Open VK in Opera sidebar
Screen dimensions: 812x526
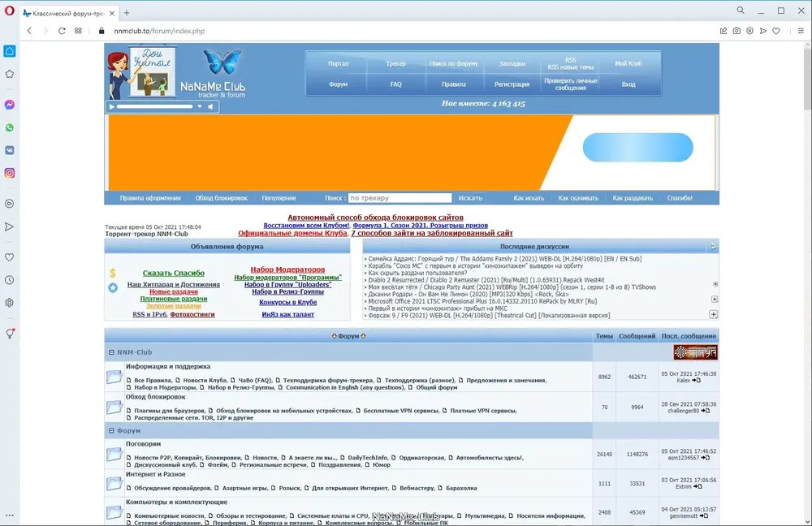(9, 150)
